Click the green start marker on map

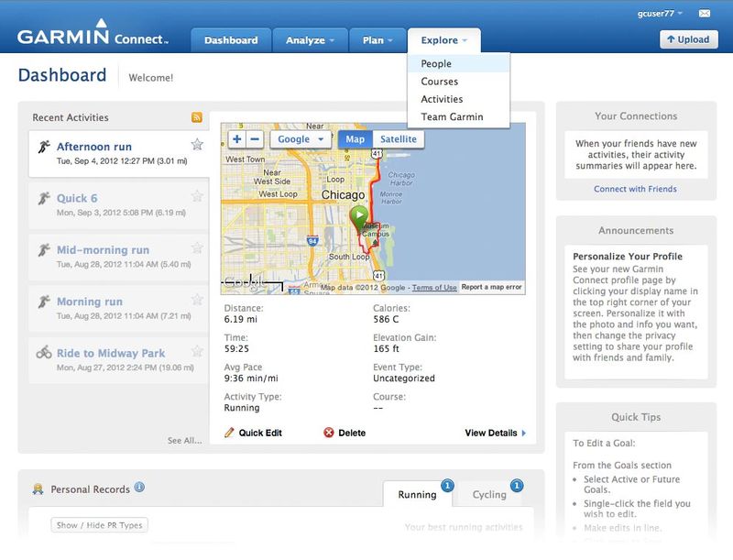359,218
